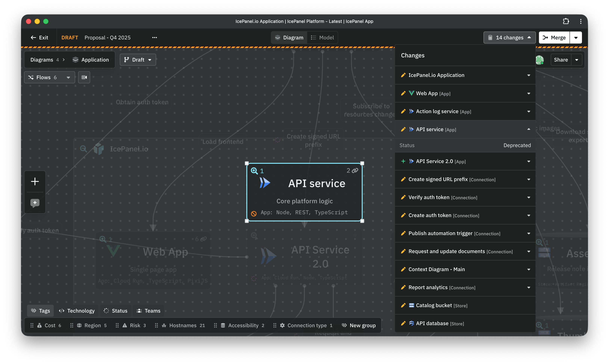Switch to the Diagram view
Viewport: 609px width, 364px height.
tap(289, 38)
